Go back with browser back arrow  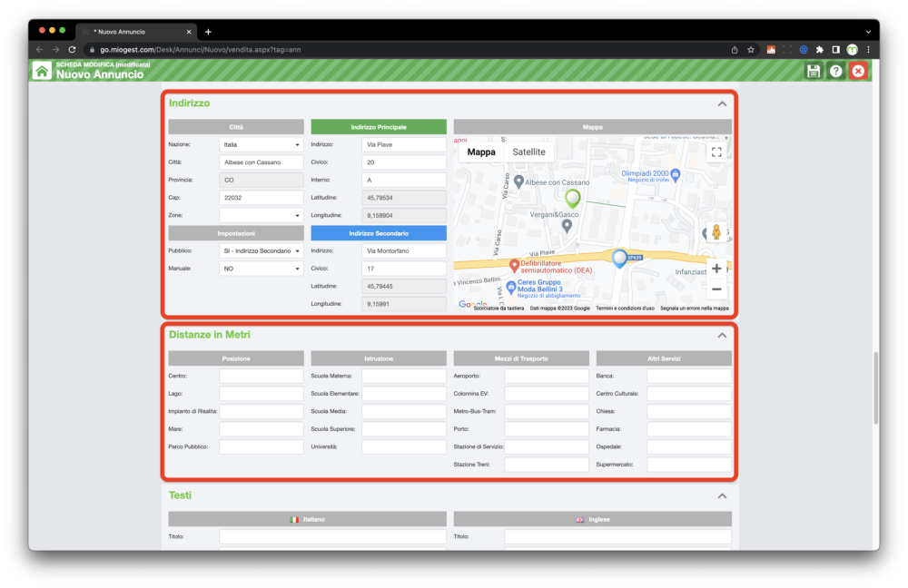[x=39, y=50]
